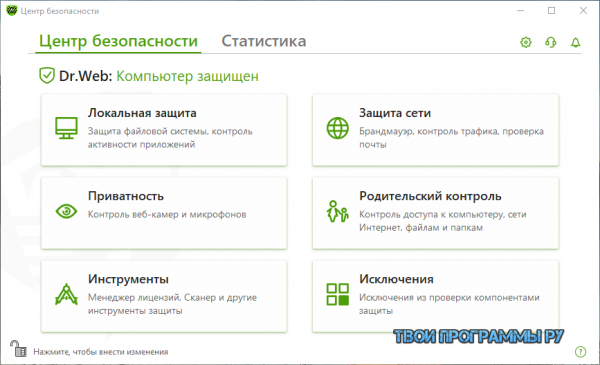Open the Локальная защита card title
This screenshot has width=600, height=365.
tap(142, 113)
